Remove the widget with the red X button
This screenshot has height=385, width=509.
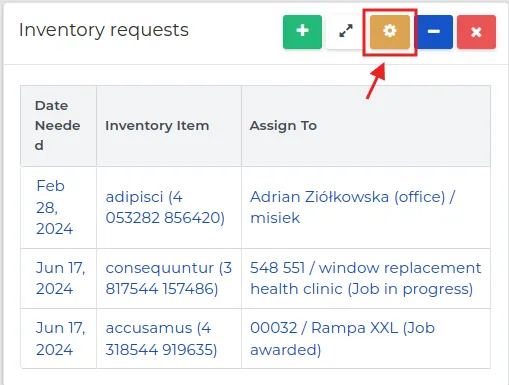(476, 32)
